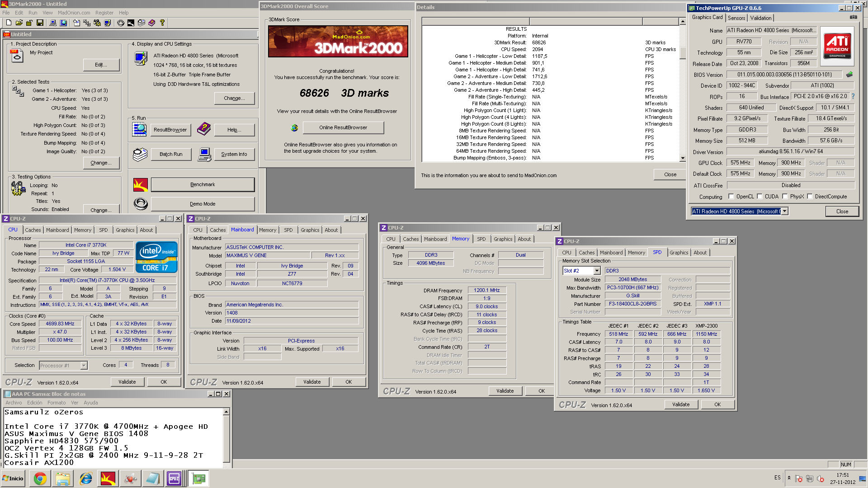Switch to the Validation tab in GPU-Z
868x488 pixels.
(761, 18)
